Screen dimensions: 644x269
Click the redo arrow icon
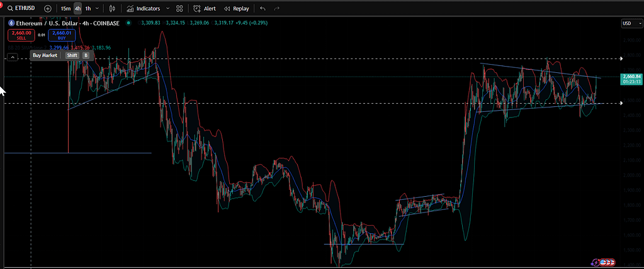(276, 9)
